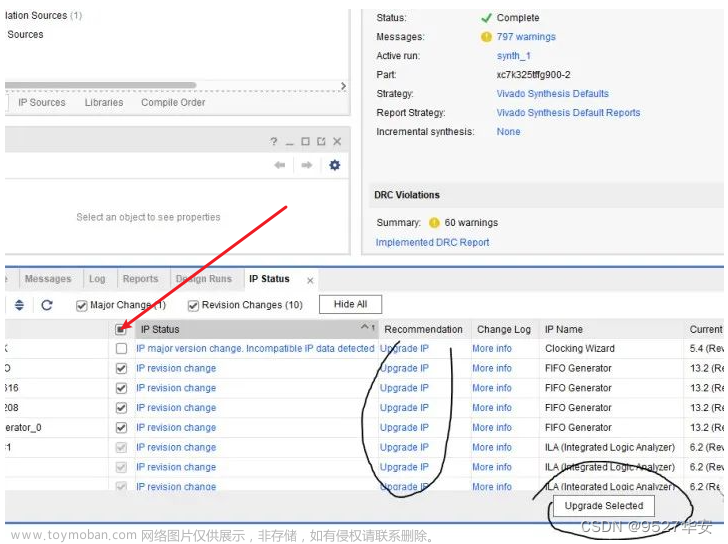Click Upgrade IP for Clocking Wizard
This screenshot has width=728, height=544.
(x=404, y=348)
